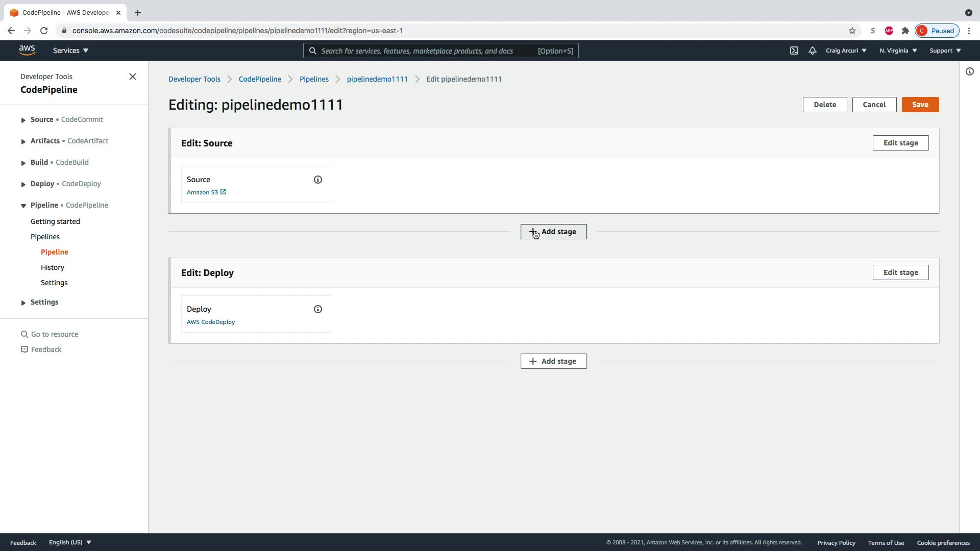Open the notifications bell icon
980x551 pixels.
[812, 51]
